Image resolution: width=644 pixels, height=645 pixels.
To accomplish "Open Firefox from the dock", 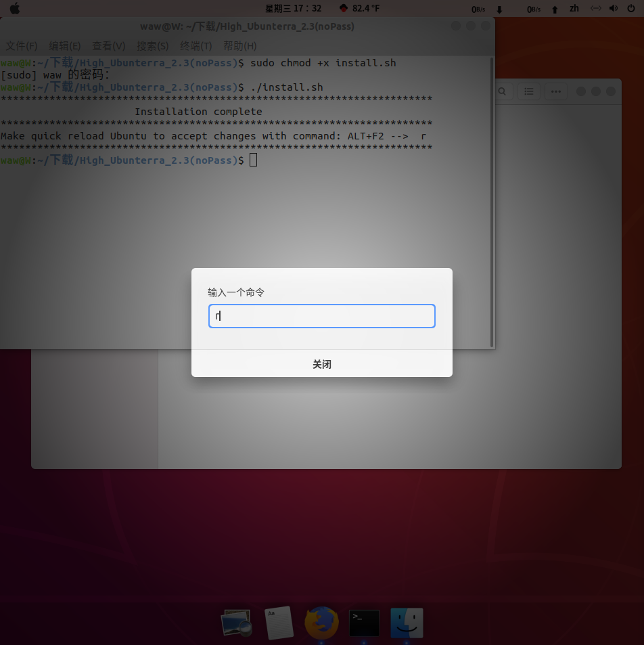I will 321,623.
